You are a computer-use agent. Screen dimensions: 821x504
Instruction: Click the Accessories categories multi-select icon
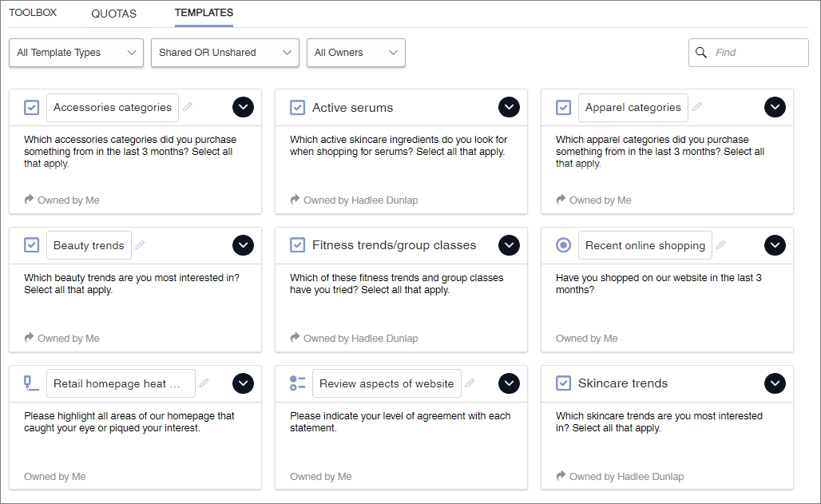tap(31, 107)
